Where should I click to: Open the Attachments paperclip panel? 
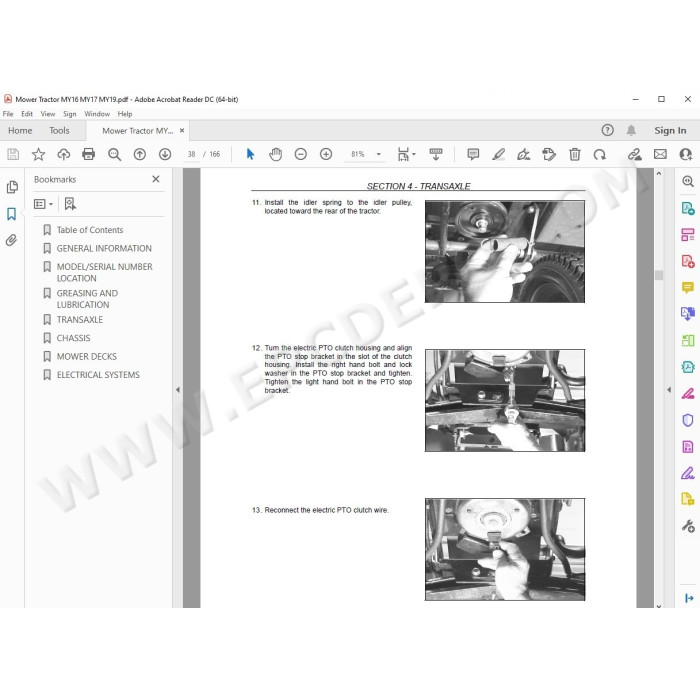(x=12, y=240)
